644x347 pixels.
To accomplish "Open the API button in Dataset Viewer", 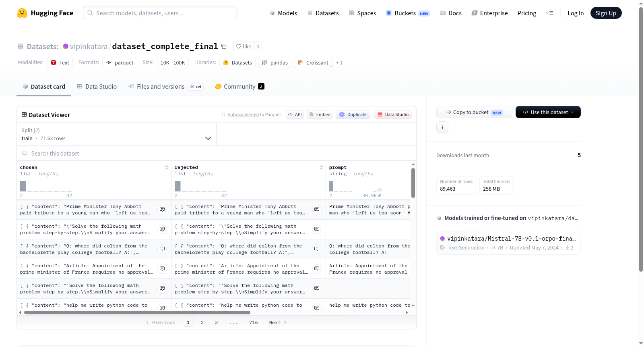I will [x=295, y=114].
